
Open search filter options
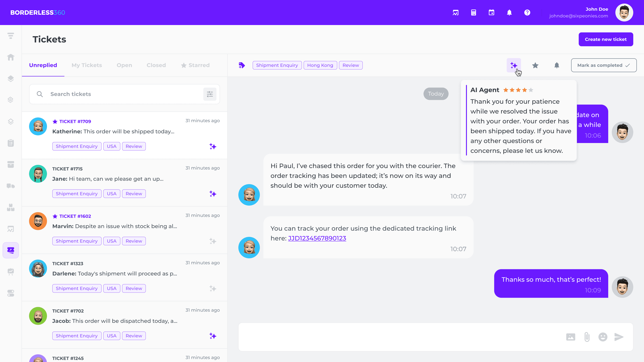point(210,94)
